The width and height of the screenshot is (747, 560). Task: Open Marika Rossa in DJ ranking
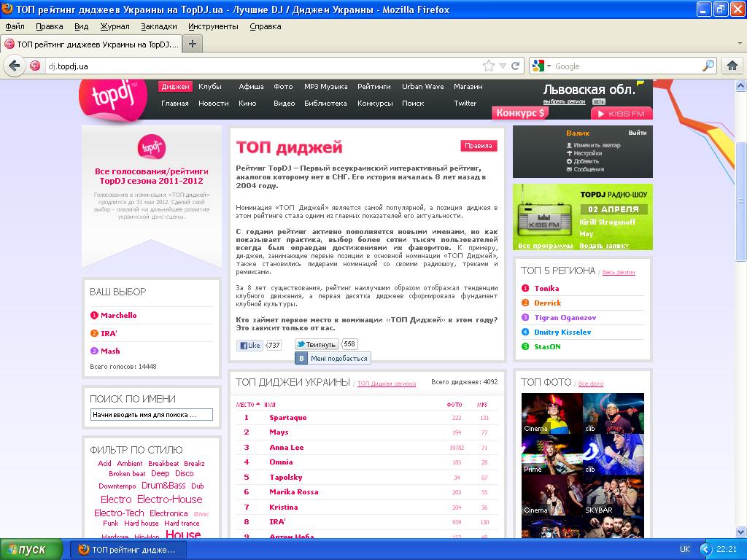[x=293, y=492]
